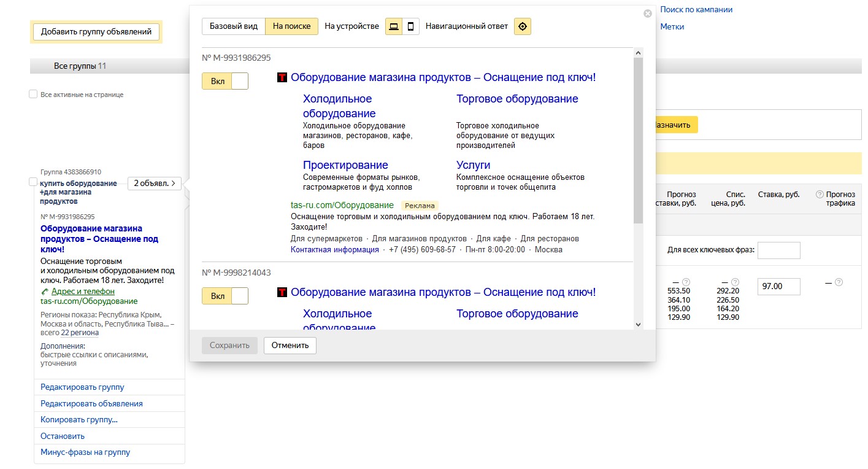This screenshot has width=868, height=469.
Task: Open help icon next to Прогноз трафика
Action: (820, 194)
